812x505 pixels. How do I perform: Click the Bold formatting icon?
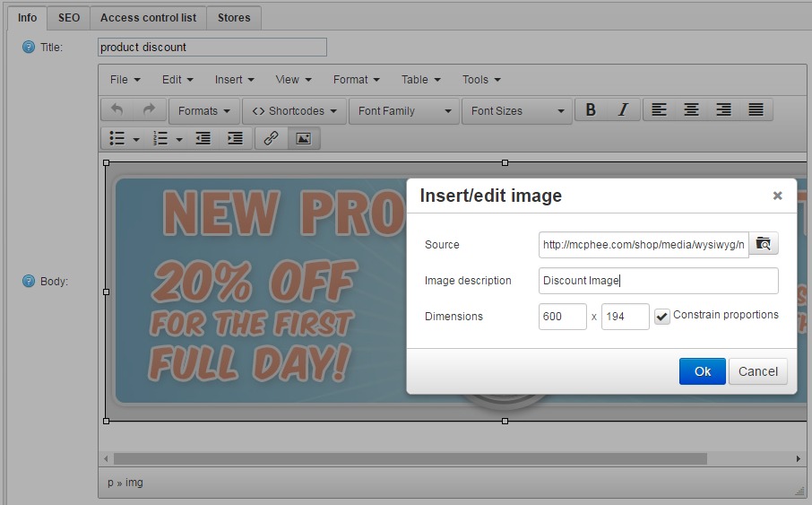(x=591, y=110)
